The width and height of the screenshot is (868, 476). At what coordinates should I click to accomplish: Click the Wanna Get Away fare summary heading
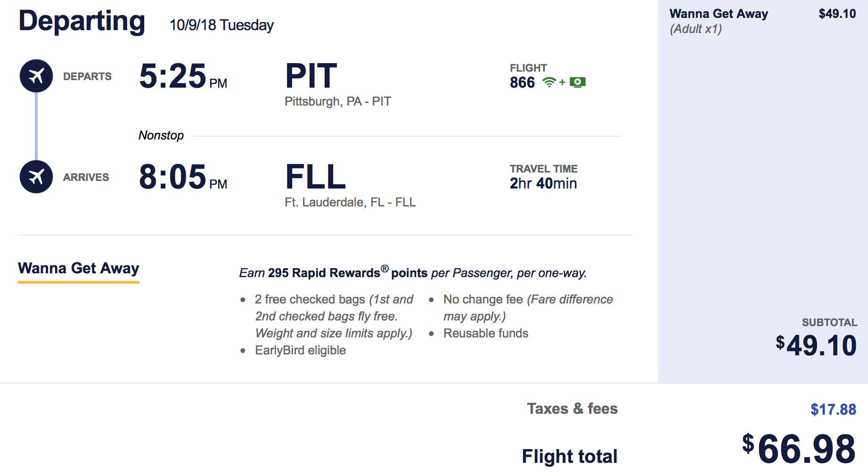(719, 14)
